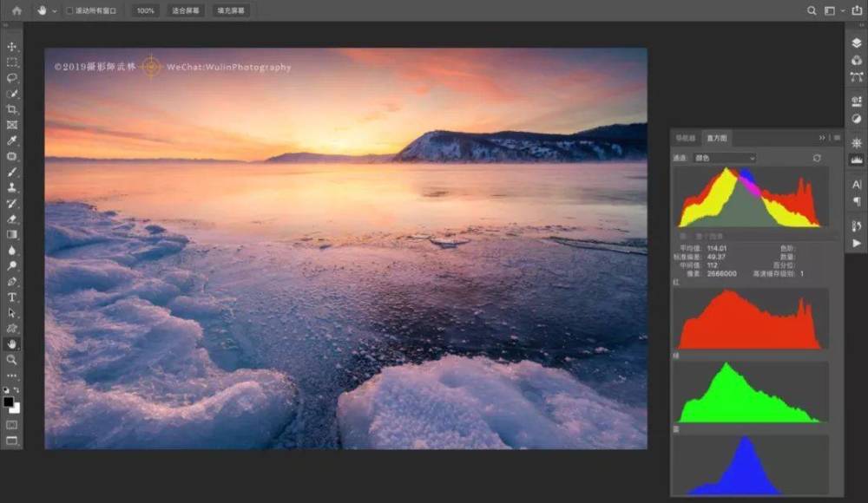Click the fill screen button

231,10
